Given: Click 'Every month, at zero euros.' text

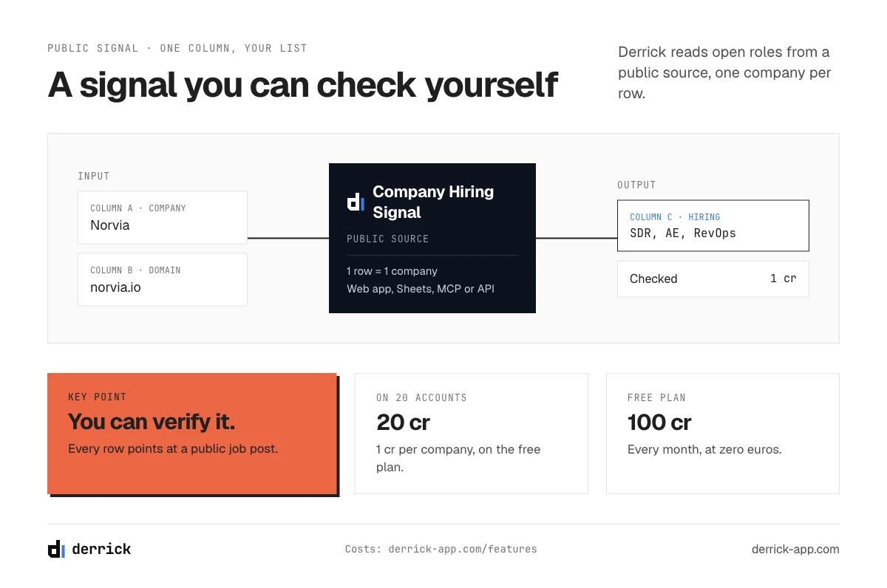Looking at the screenshot, I should point(704,449).
